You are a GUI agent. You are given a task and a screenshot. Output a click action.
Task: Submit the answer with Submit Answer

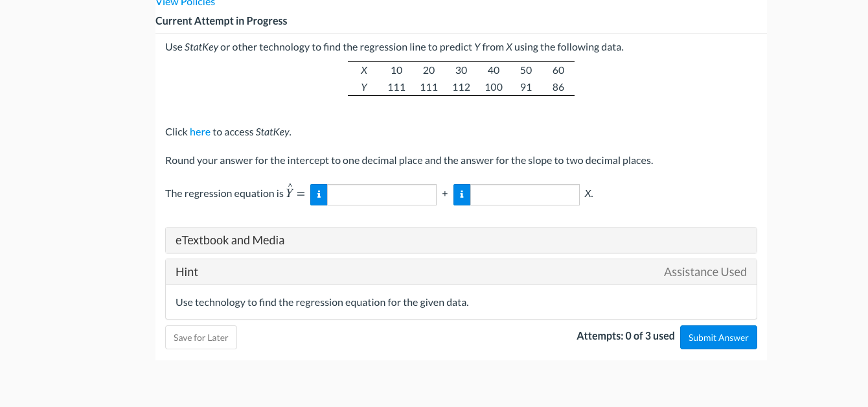point(718,338)
